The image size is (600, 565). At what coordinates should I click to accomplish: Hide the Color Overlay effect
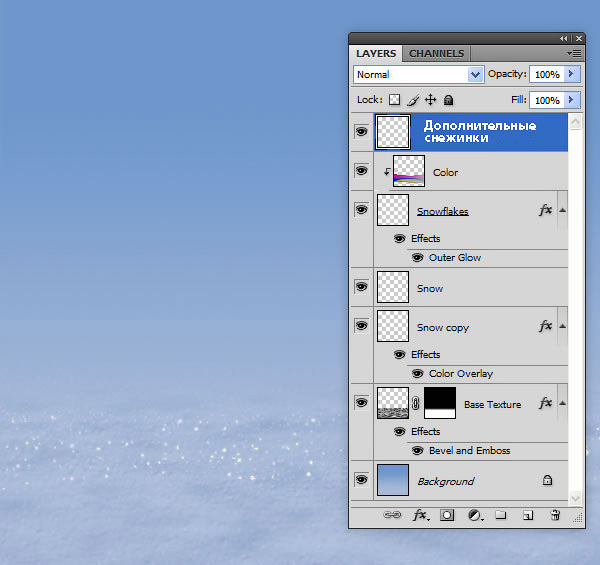pyautogui.click(x=417, y=374)
